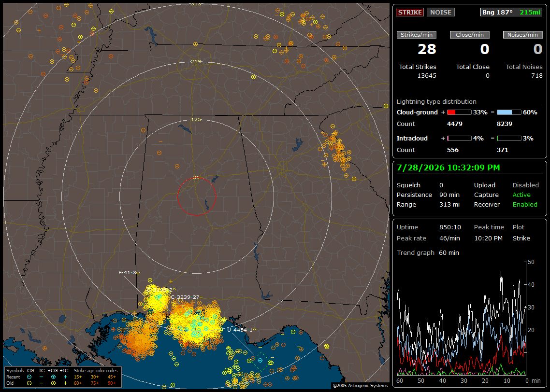550x392 pixels.
Task: Click the large 28 strikes per minute value
Action: (x=427, y=49)
